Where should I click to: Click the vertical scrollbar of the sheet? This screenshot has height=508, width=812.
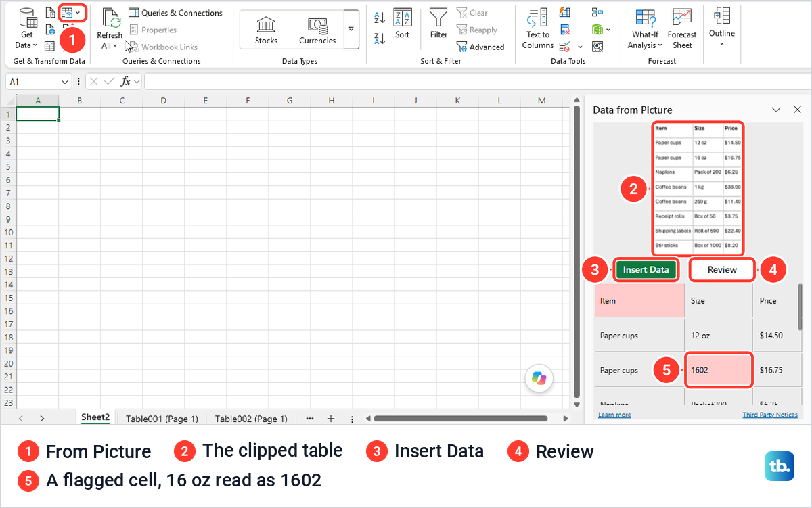click(x=577, y=250)
